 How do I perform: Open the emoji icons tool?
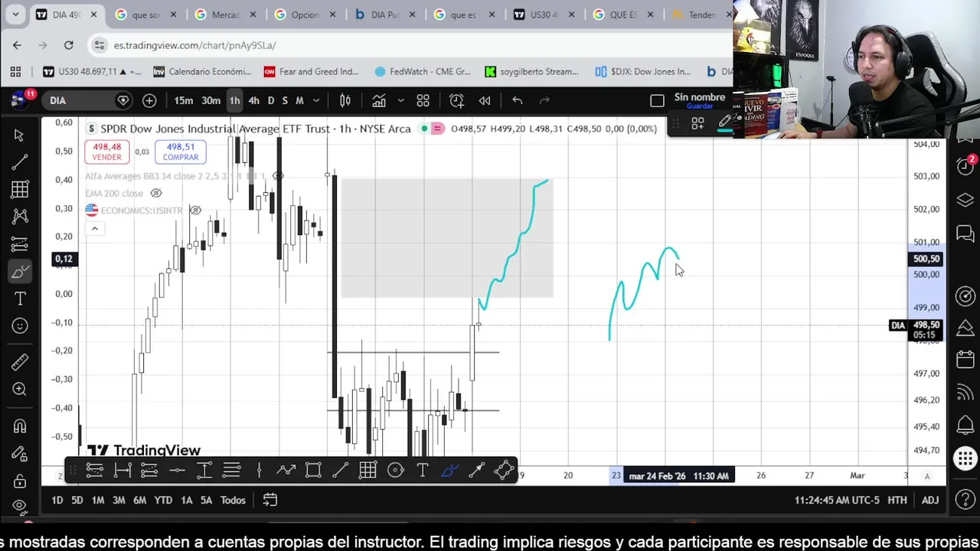19,326
